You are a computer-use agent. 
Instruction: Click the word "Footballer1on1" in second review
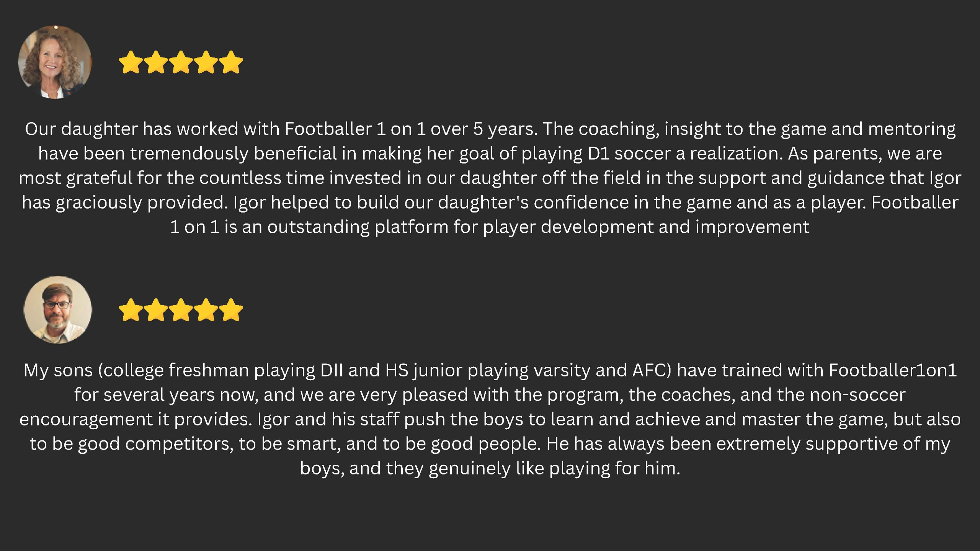[x=893, y=370]
